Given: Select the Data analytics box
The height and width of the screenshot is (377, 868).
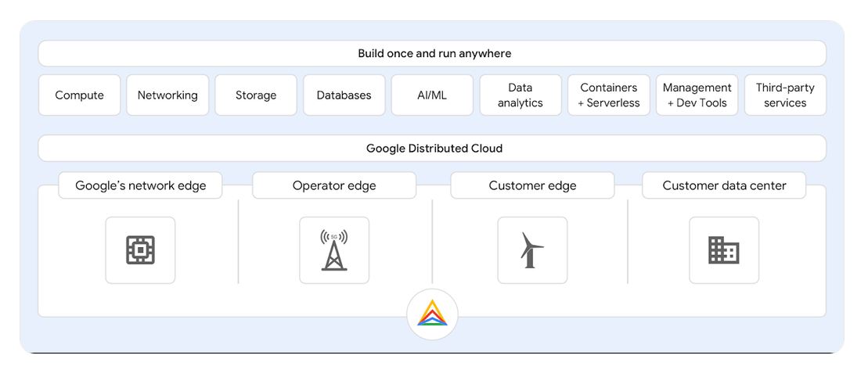Looking at the screenshot, I should click(x=520, y=95).
